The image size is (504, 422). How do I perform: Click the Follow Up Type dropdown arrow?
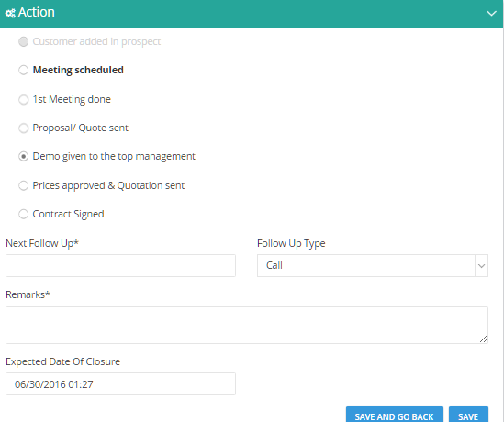[x=481, y=266]
